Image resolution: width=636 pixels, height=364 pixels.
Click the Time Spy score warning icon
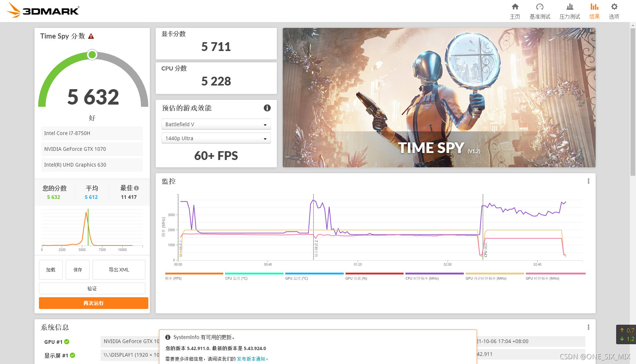tap(91, 36)
